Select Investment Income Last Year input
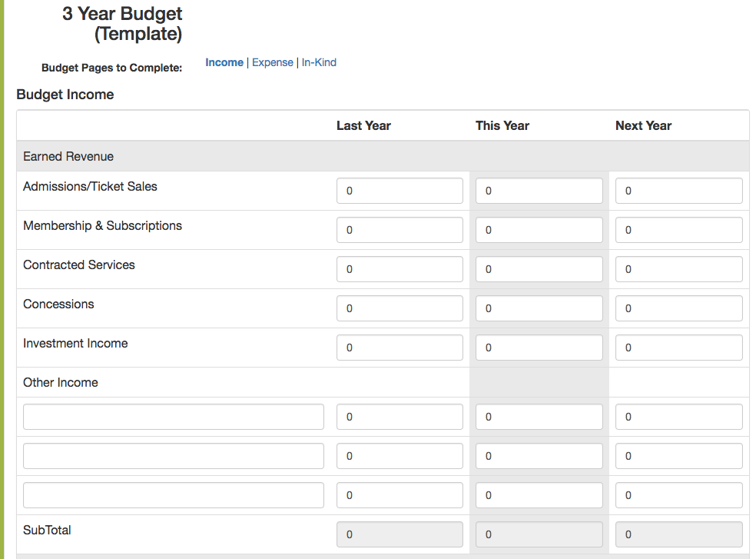The height and width of the screenshot is (559, 756). (400, 348)
